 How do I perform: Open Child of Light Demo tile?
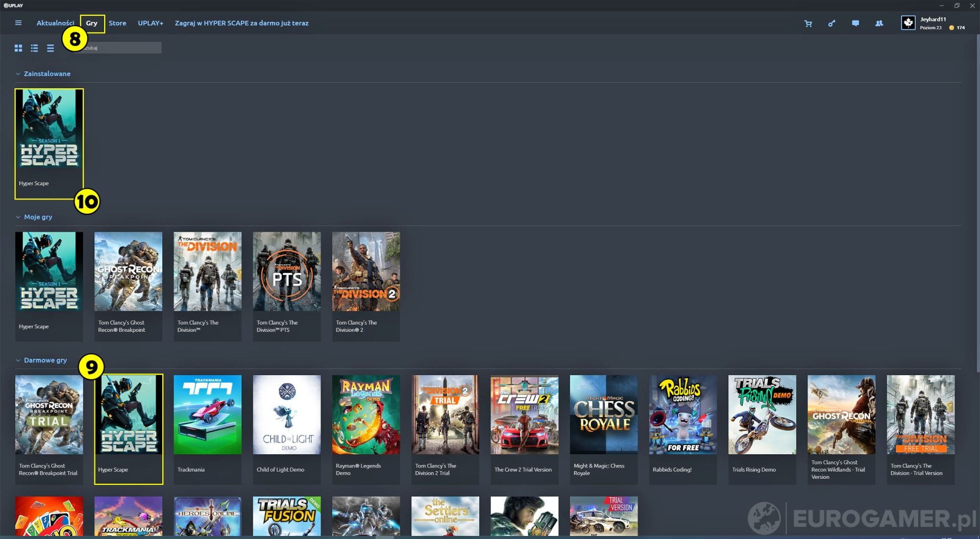[x=287, y=430]
